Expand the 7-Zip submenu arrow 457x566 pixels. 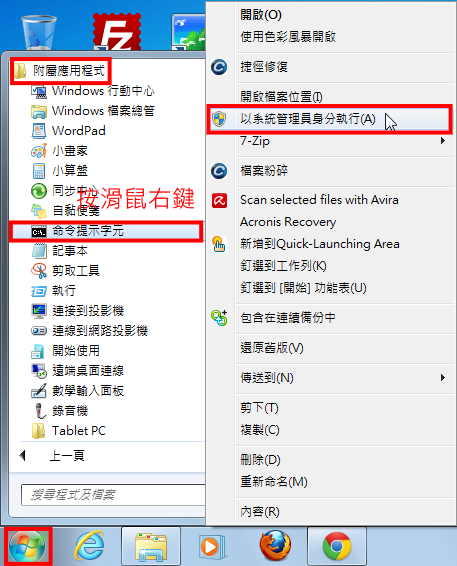point(443,140)
